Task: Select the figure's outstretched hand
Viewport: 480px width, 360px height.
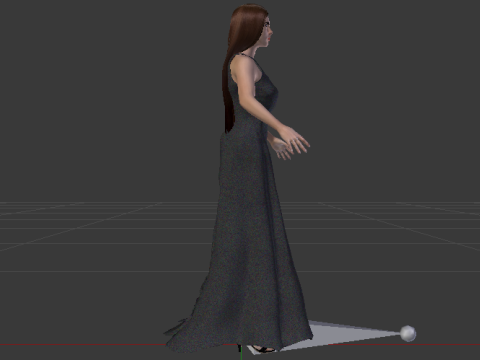Action: [295, 138]
